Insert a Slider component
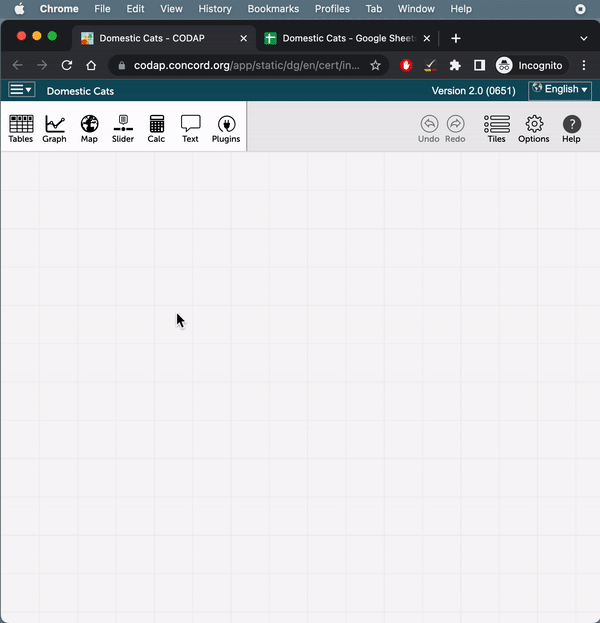This screenshot has width=600, height=623. click(123, 129)
